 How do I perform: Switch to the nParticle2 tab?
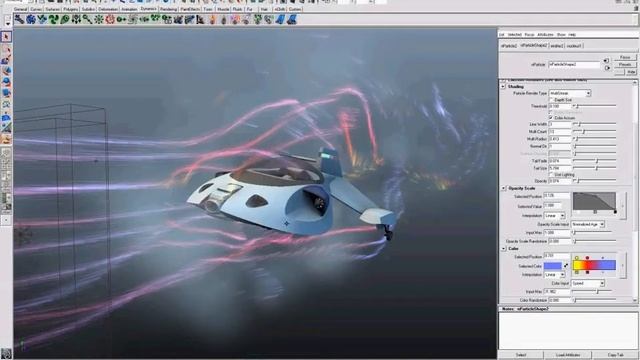509,46
